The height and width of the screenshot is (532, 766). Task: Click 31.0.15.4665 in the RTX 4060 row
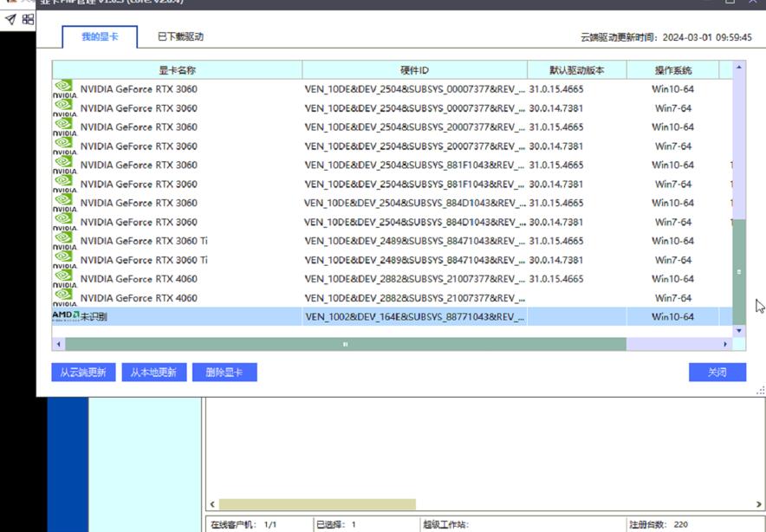556,279
